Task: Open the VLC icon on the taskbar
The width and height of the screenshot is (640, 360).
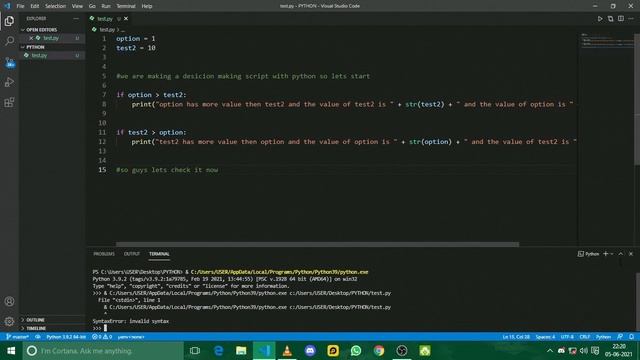Action: point(287,351)
